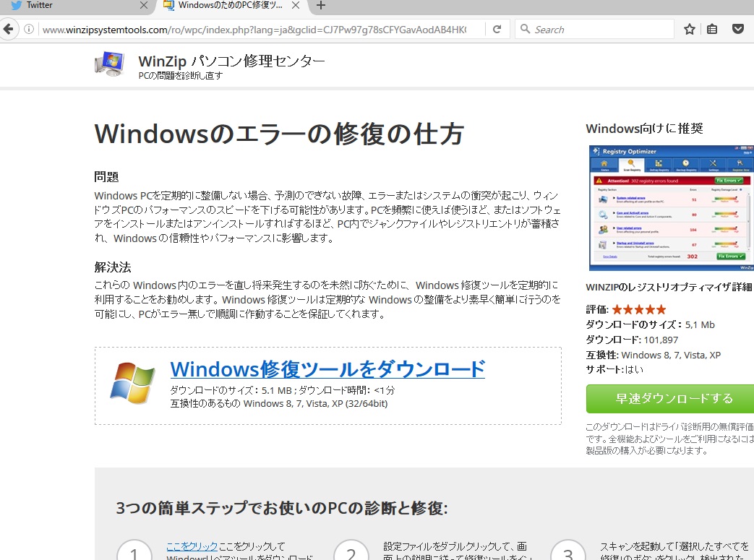Click the ダウンロード: 101,897 text
Screen dimensions: 754x560
pyautogui.click(x=632, y=340)
